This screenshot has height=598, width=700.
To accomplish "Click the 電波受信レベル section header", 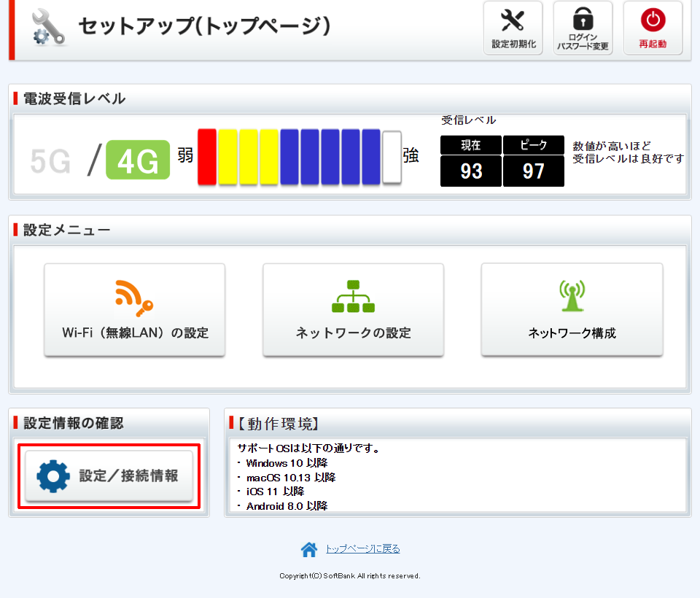I will [74, 99].
